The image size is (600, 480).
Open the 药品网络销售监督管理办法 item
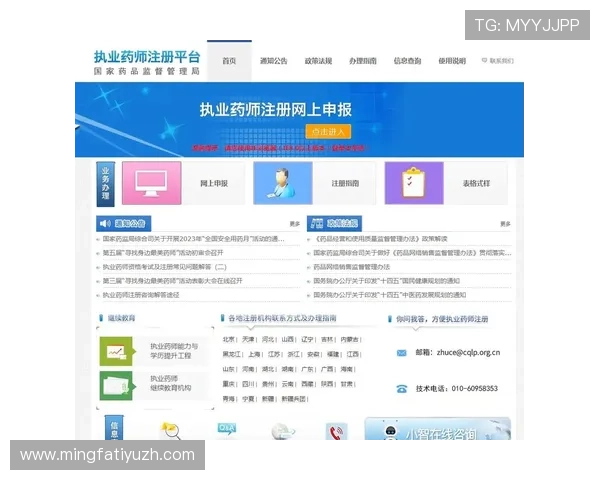pos(352,267)
